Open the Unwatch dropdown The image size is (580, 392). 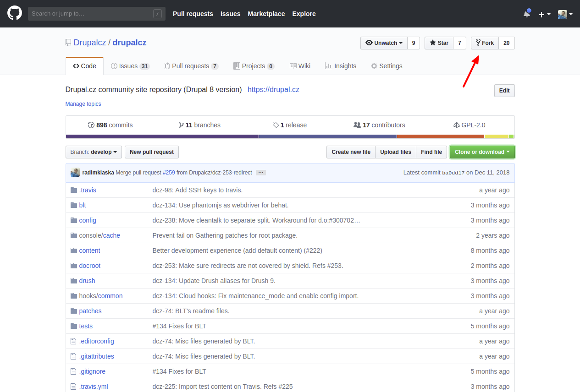[384, 43]
